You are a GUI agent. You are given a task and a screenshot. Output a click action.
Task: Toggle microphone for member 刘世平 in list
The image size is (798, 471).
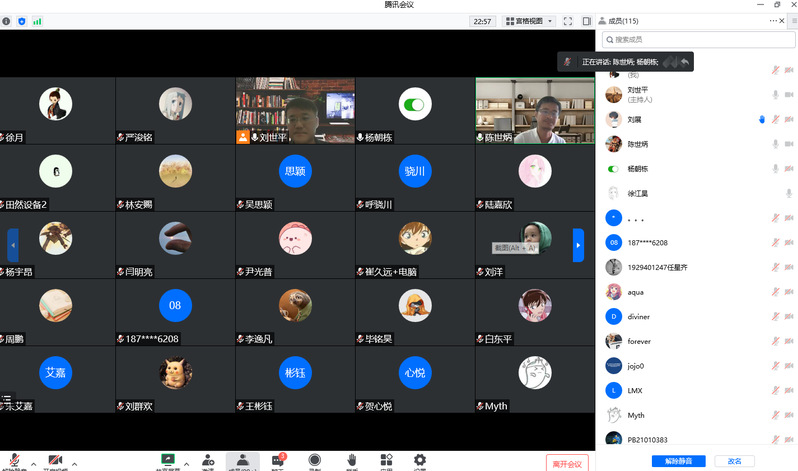tap(775, 95)
